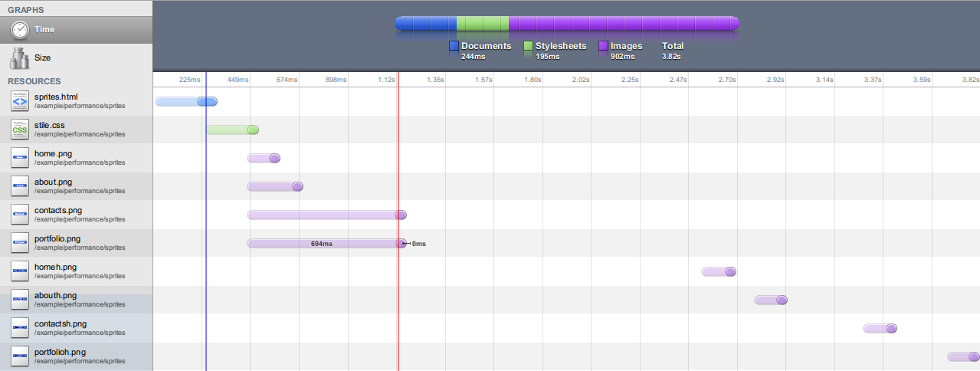Click the portfolio.png resource thumbnail icon
980x371 pixels.
tap(20, 243)
